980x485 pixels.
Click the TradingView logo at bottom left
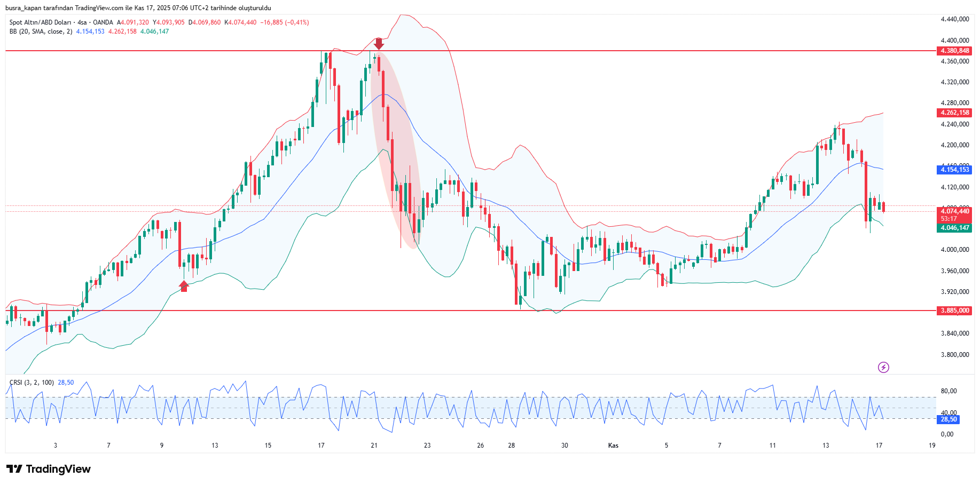point(49,469)
